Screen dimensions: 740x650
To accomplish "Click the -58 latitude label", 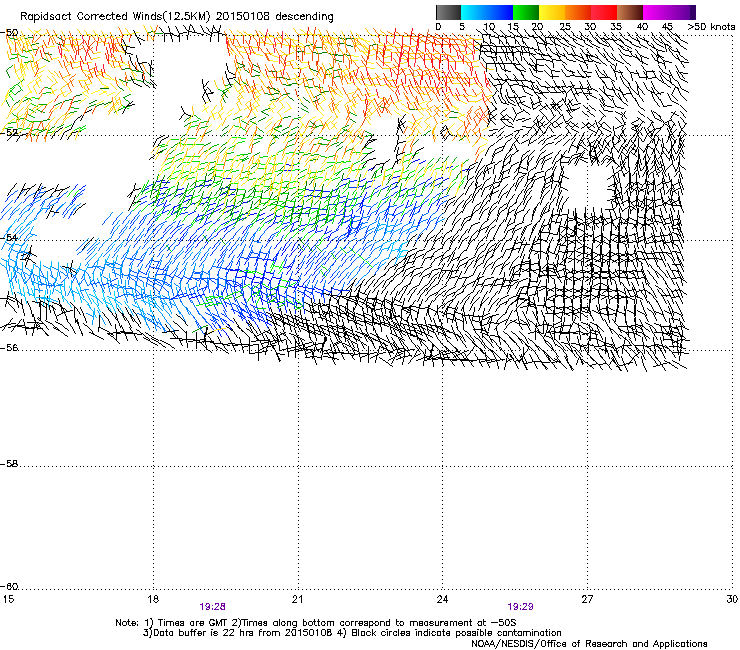I will coord(9,464).
